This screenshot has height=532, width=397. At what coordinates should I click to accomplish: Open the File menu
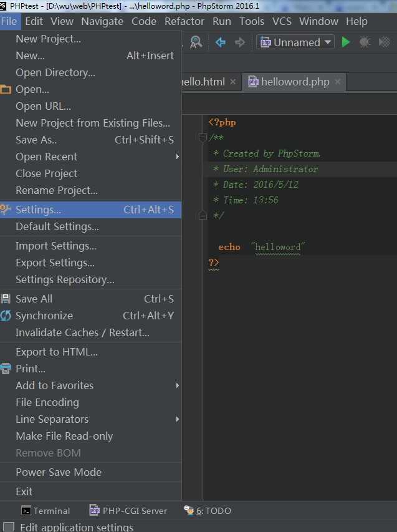tap(9, 21)
